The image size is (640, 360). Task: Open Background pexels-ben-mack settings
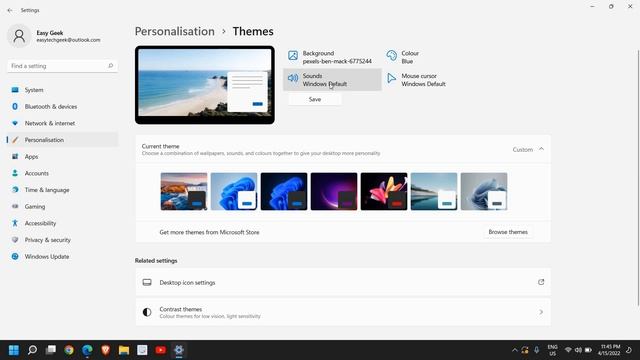[x=332, y=57]
